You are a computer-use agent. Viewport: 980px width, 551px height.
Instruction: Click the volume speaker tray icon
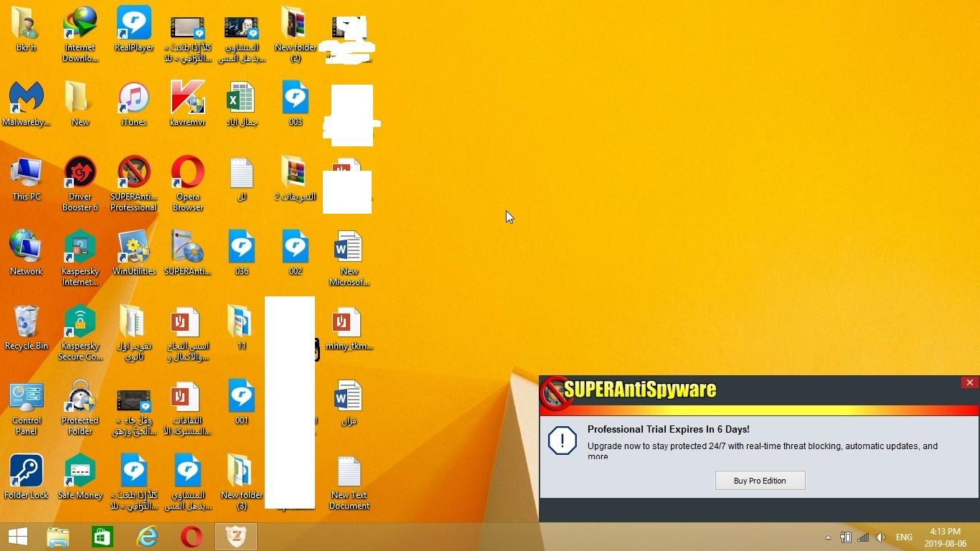(880, 537)
